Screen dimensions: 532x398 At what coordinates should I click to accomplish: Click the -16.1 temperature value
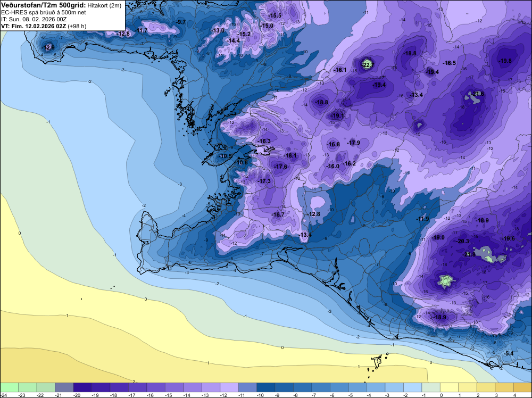339,70
